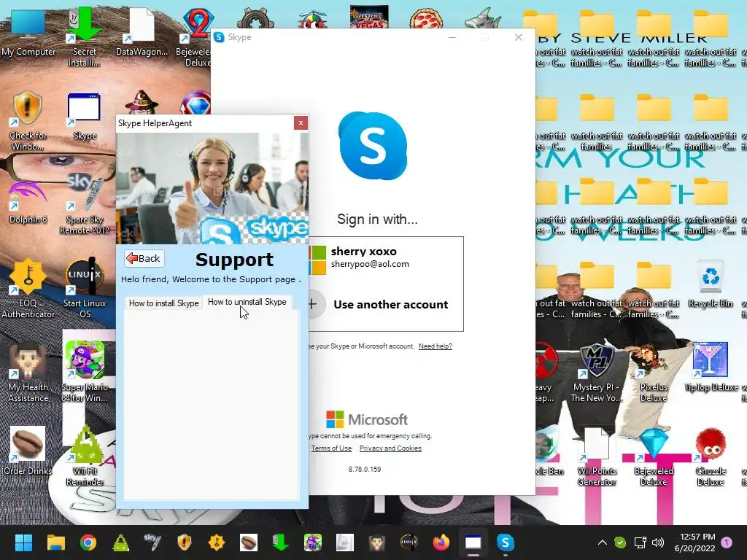Click the coffee bean taskbar icon
Screen dimensions: 747x560
coord(248,542)
